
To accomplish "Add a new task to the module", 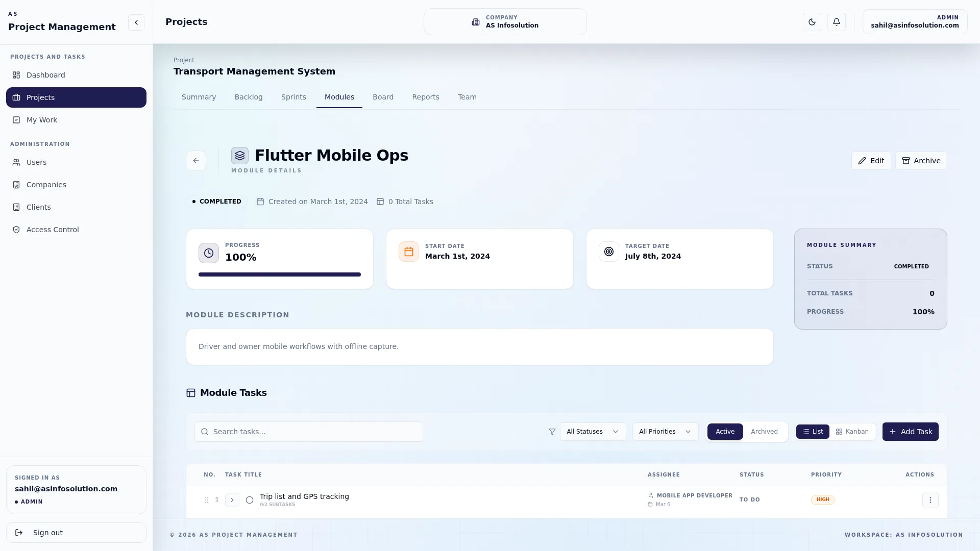I will point(911,432).
